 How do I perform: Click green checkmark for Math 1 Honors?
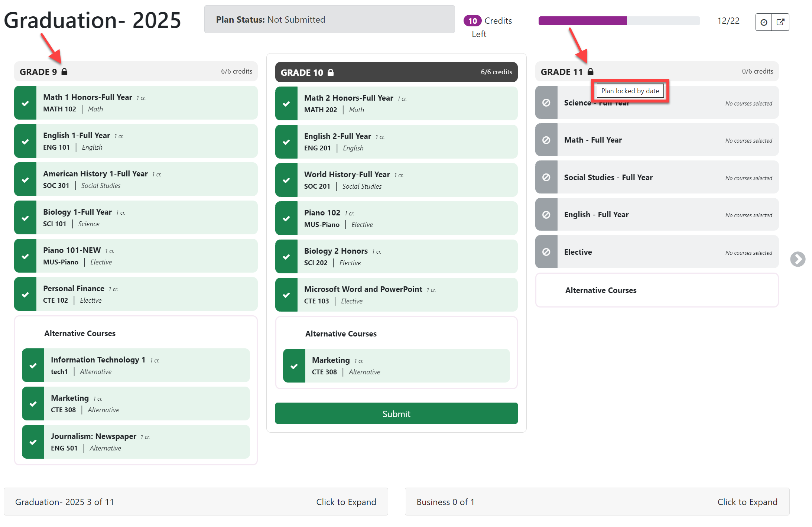point(25,103)
